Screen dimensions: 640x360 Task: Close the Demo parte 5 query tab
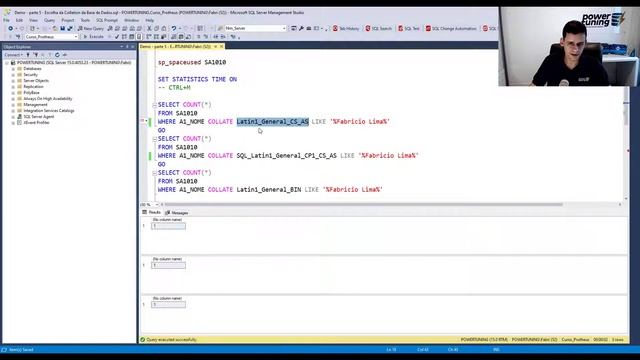click(222, 47)
